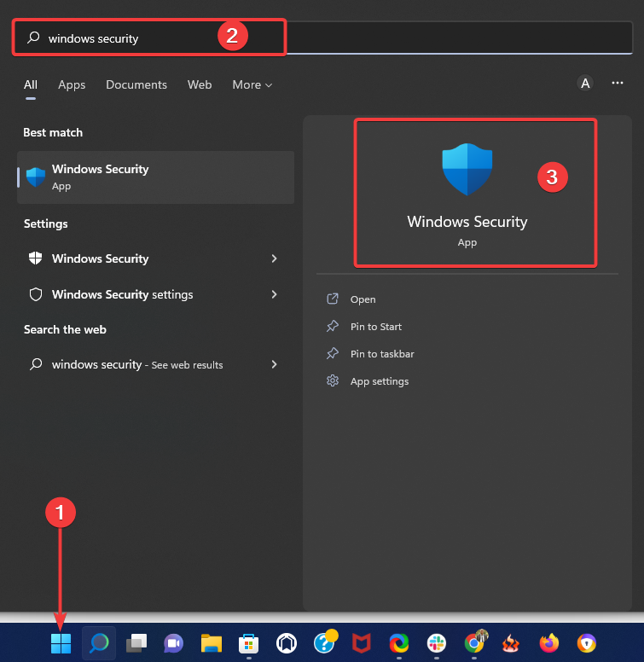Open Microsoft Store from the taskbar
Screen dimensions: 644x662
[x=248, y=643]
